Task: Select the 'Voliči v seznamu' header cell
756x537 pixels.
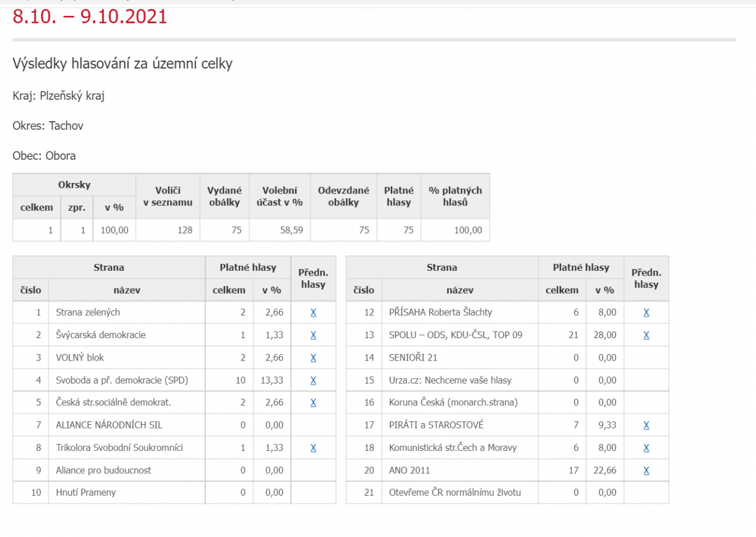Action: [168, 196]
